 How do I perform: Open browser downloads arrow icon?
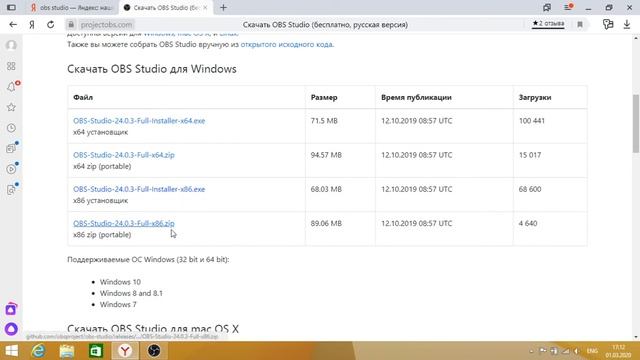pos(627,24)
